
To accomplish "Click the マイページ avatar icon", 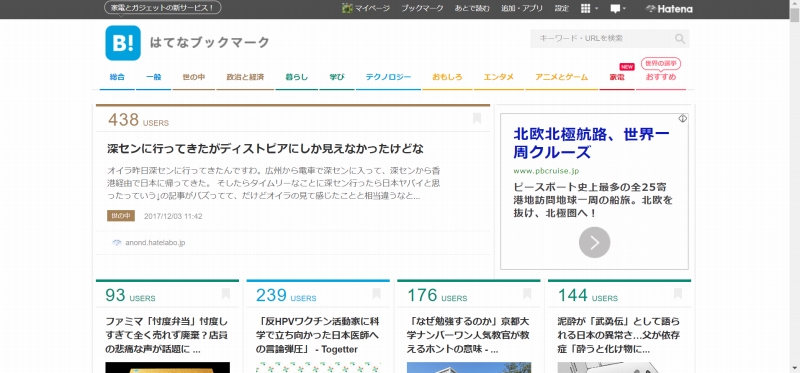I will 347,8.
